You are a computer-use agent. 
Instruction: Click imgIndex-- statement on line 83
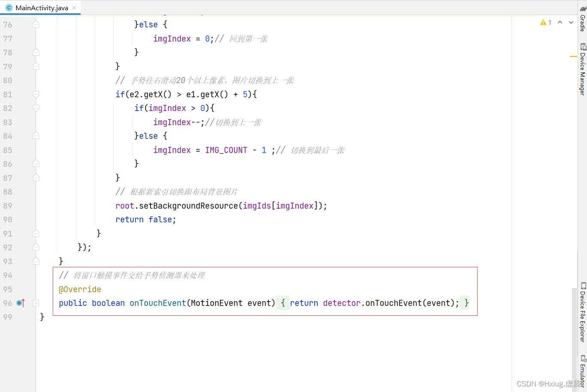pyautogui.click(x=179, y=122)
